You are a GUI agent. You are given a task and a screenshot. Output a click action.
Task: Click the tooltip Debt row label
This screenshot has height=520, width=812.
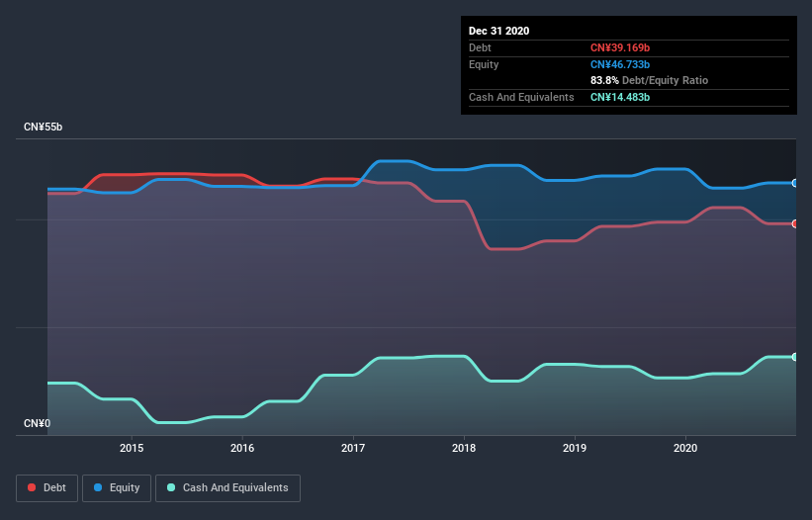pyautogui.click(x=480, y=48)
